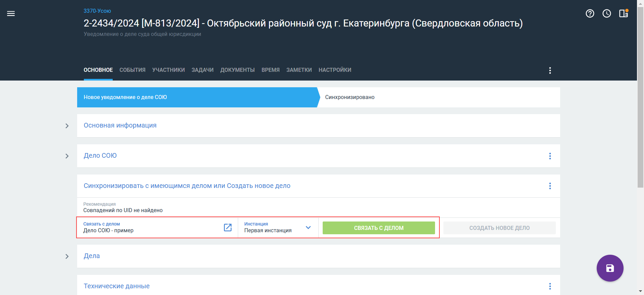Viewport: 644px width, 295px height.
Task: Click subtitle Уведомление о деле суда общей юрисдикции
Action: click(142, 34)
